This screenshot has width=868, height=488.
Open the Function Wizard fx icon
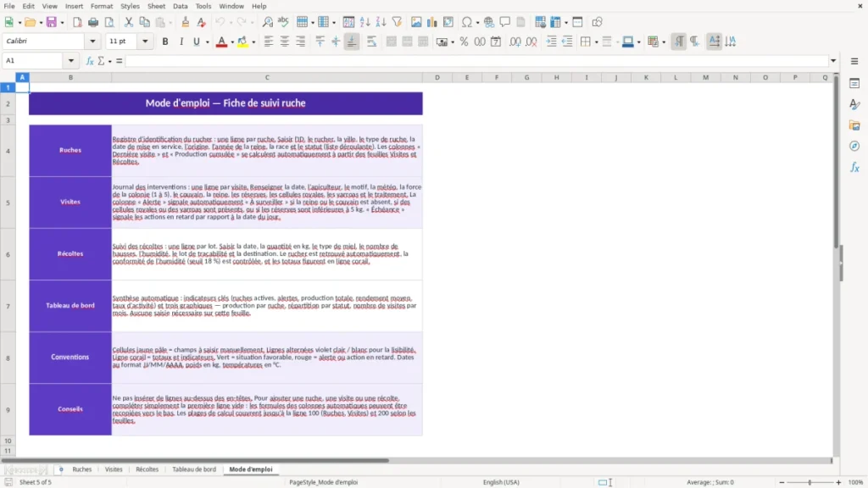click(90, 61)
